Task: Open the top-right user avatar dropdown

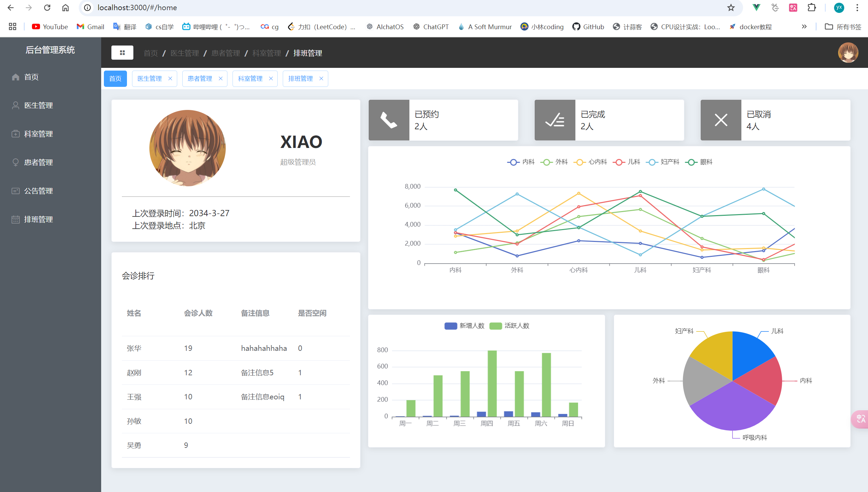Action: point(848,53)
